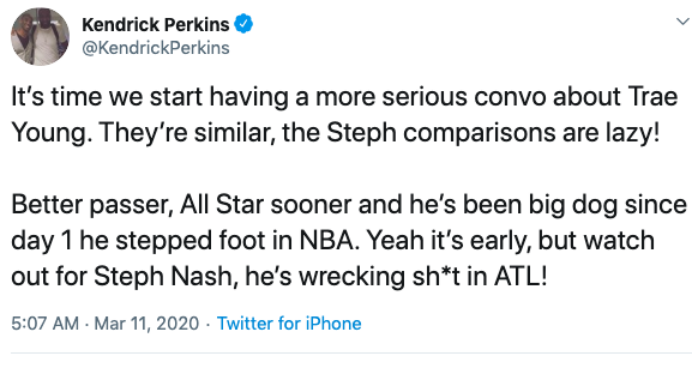Expand the tweet options chevron menu
692x368 pixels.
click(682, 21)
